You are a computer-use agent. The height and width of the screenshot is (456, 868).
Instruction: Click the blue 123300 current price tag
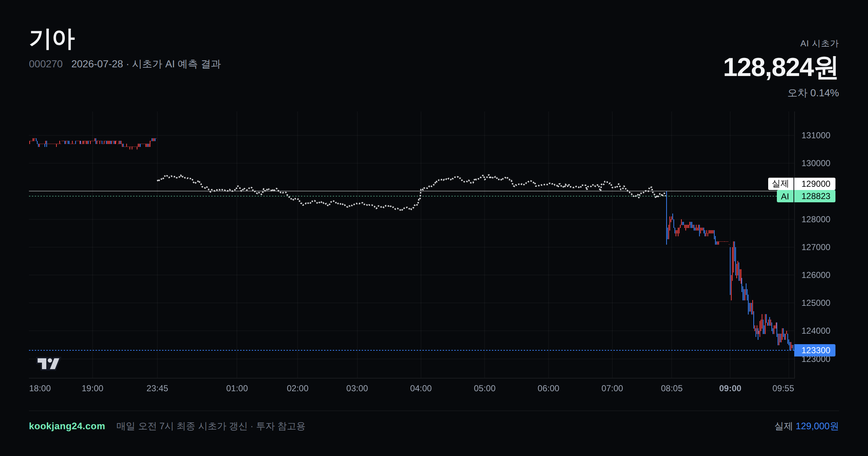tap(814, 350)
